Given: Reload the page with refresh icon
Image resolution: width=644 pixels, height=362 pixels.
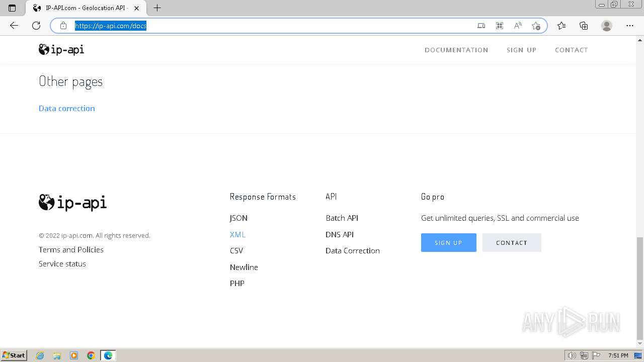Looking at the screenshot, I should tap(36, 26).
